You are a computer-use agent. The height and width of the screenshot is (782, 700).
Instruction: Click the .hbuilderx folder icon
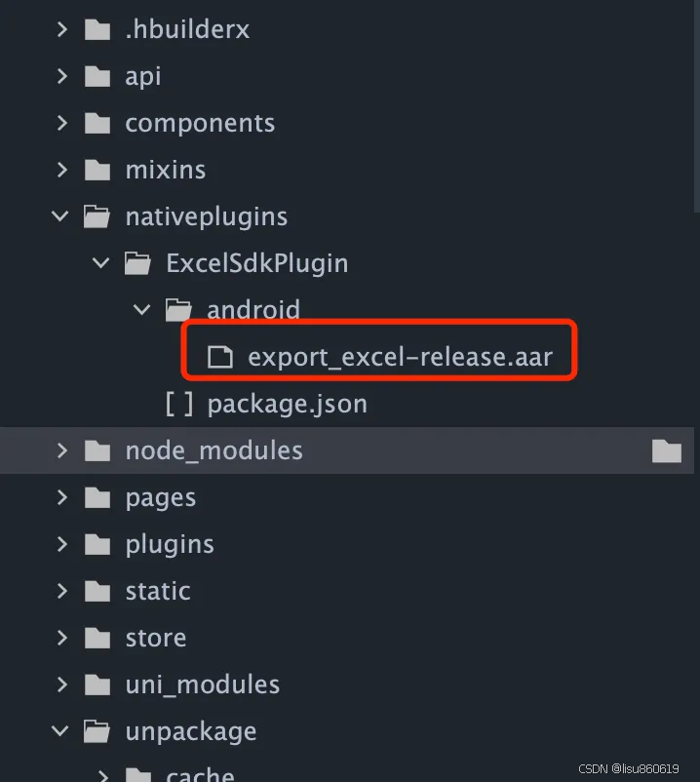coord(97,29)
